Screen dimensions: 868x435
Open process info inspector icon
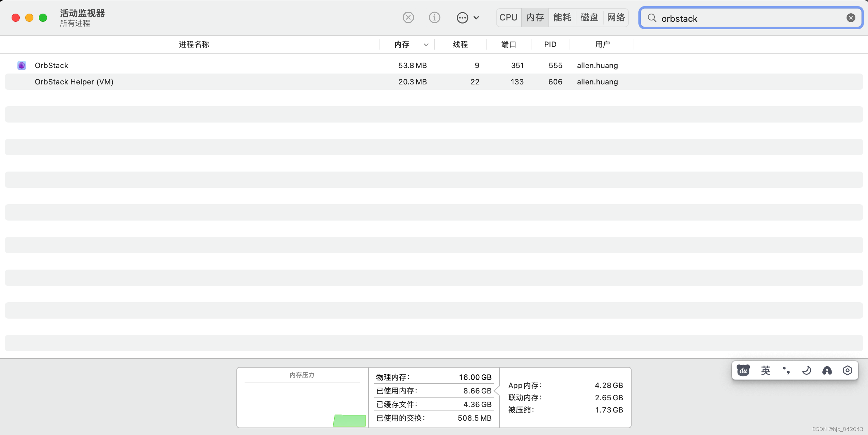pos(434,17)
